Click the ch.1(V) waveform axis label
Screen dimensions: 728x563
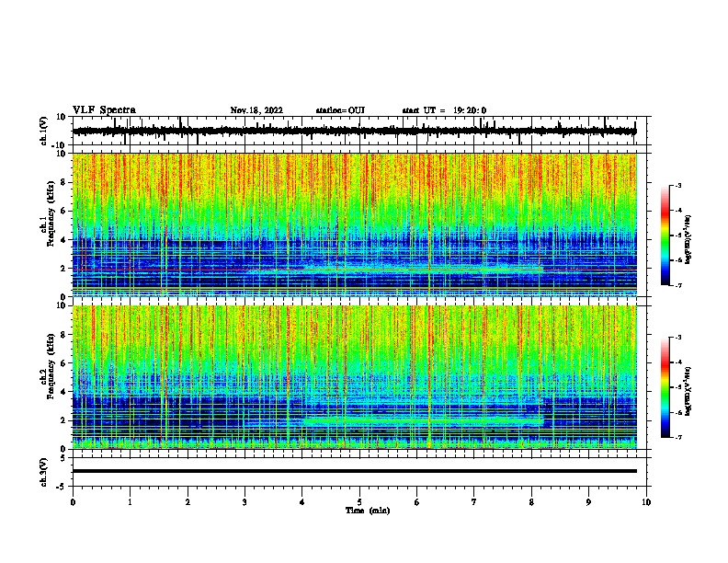click(x=43, y=131)
